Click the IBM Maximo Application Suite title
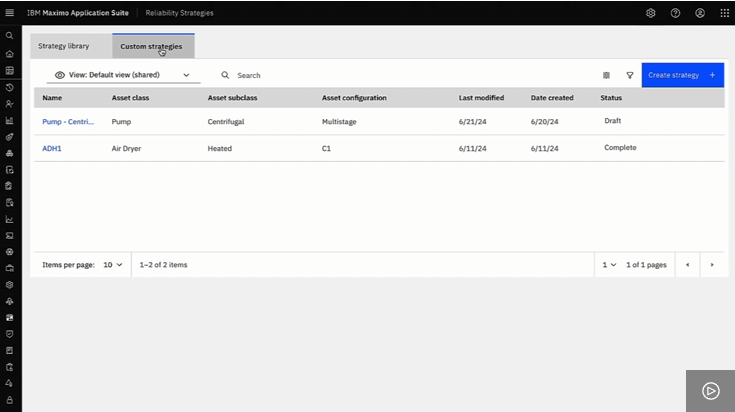 (x=77, y=13)
